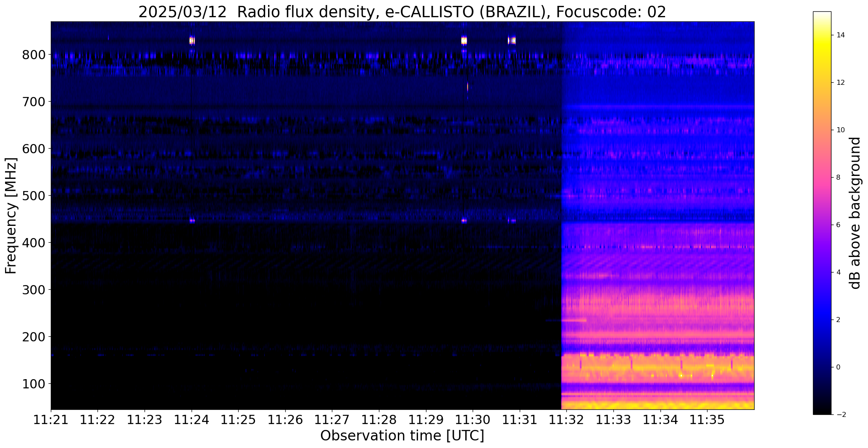Viewport: 868px width, 448px height.
Task: Click the 11:35 time tick label
Action: click(708, 419)
